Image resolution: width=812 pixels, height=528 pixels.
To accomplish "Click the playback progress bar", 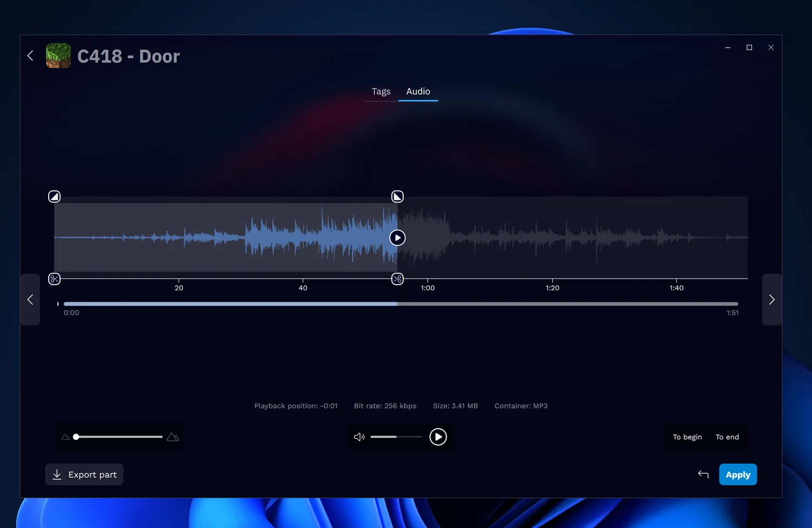I will [401, 304].
